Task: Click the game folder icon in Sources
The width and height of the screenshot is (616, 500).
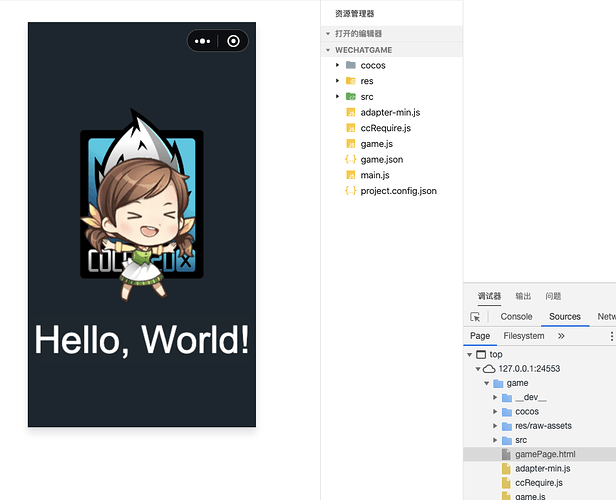Action: coord(499,383)
